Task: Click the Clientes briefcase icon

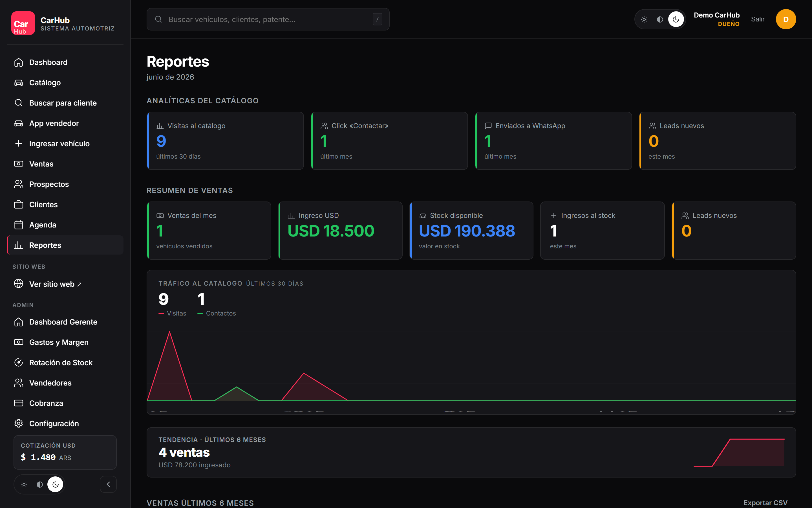Action: [18, 205]
